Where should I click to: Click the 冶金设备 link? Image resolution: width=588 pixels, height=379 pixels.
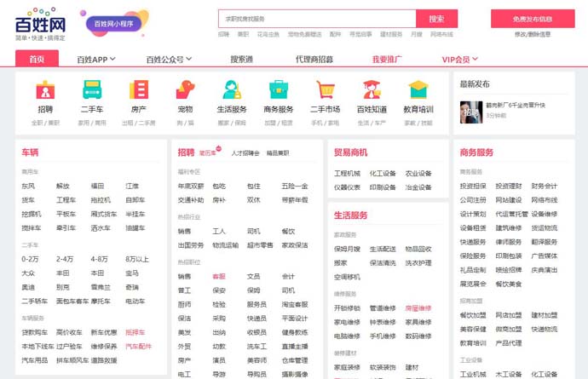click(418, 187)
